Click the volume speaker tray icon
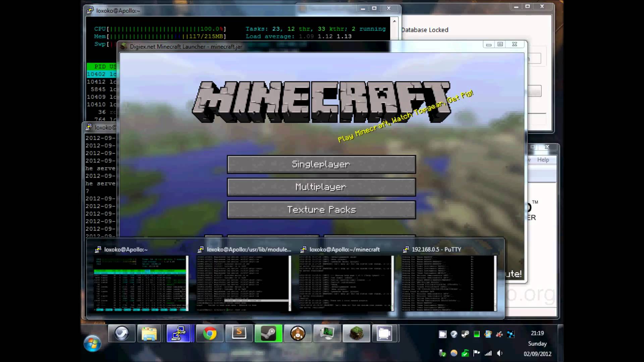 [500, 353]
